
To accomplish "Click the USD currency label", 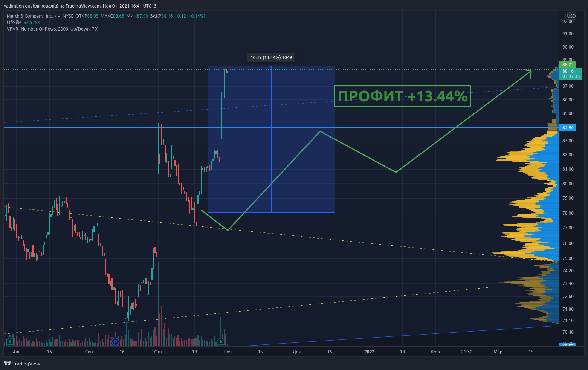I will (571, 16).
